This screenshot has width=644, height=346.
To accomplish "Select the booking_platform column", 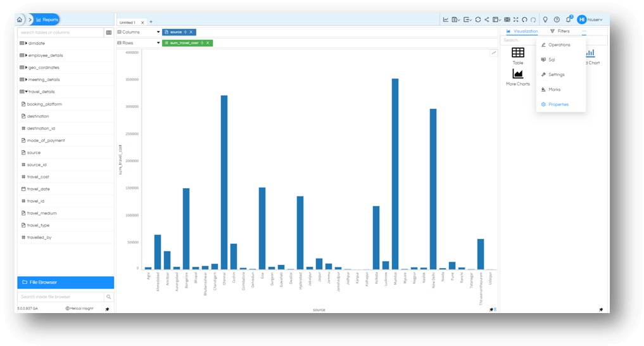I will (x=44, y=104).
